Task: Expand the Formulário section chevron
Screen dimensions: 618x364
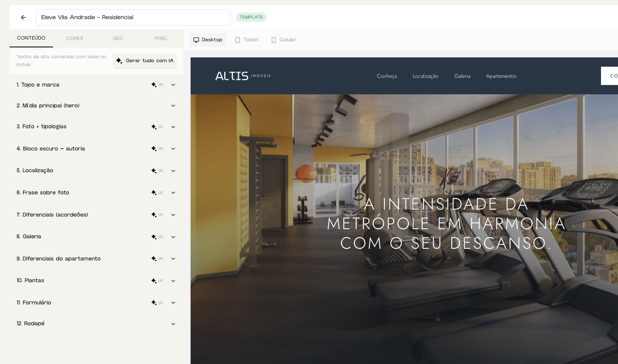Action: [173, 303]
